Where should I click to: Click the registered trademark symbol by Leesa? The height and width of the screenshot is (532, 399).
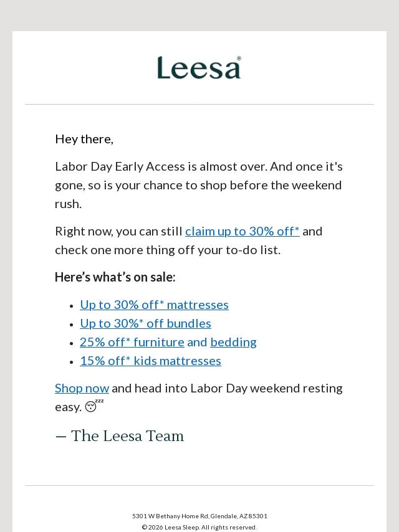point(239,59)
